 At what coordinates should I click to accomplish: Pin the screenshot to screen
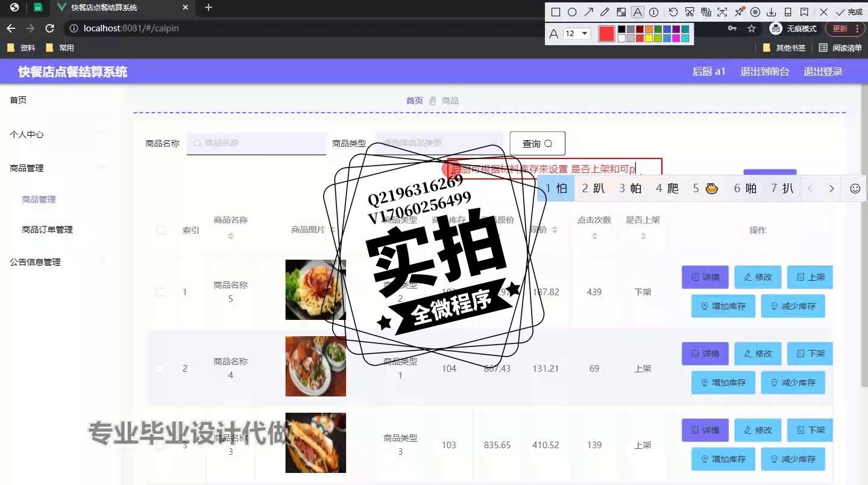coord(739,12)
